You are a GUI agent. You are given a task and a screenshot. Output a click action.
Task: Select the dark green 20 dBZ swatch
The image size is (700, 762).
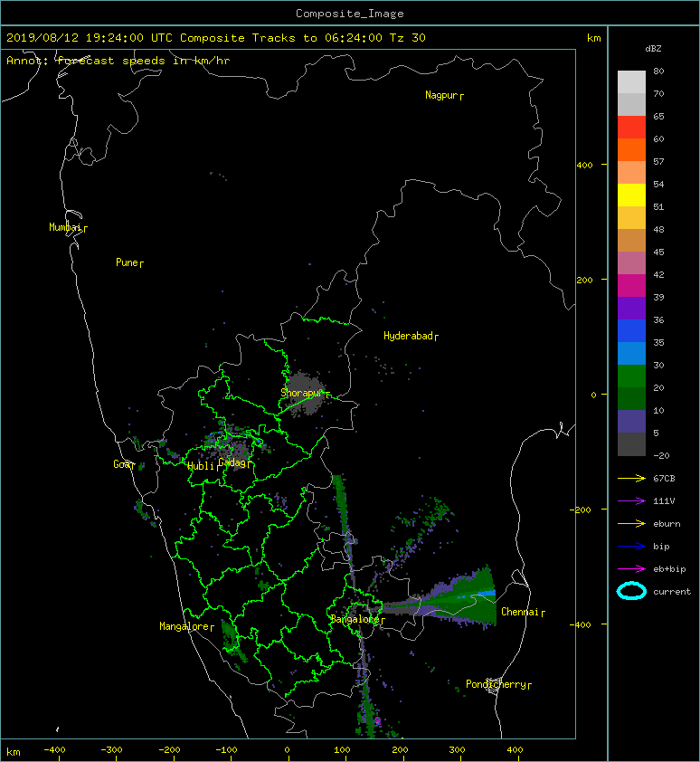(631, 398)
